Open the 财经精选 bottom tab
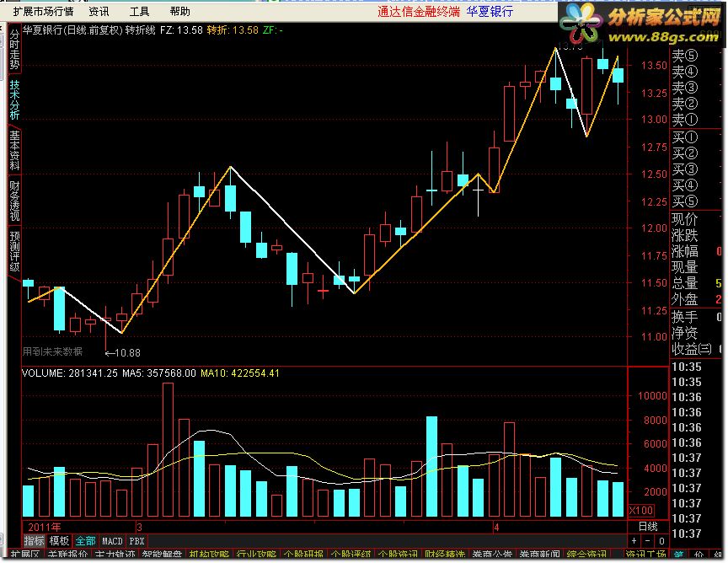This screenshot has height=563, width=728. (x=445, y=555)
